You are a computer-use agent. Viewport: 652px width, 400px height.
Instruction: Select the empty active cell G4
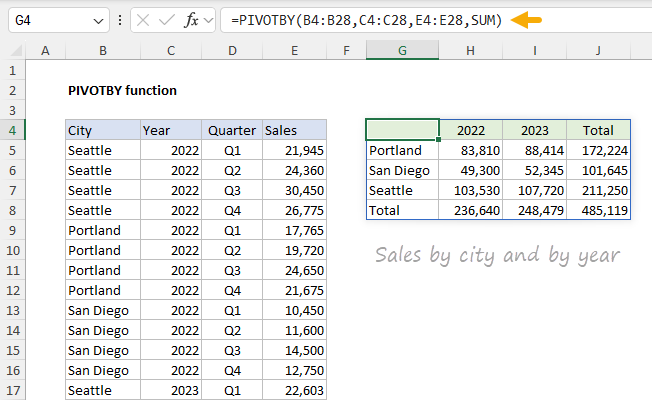(402, 130)
